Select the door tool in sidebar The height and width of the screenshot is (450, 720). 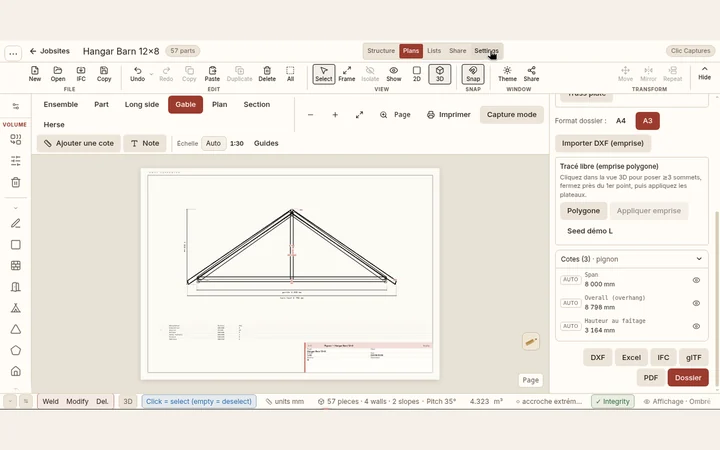(x=16, y=287)
